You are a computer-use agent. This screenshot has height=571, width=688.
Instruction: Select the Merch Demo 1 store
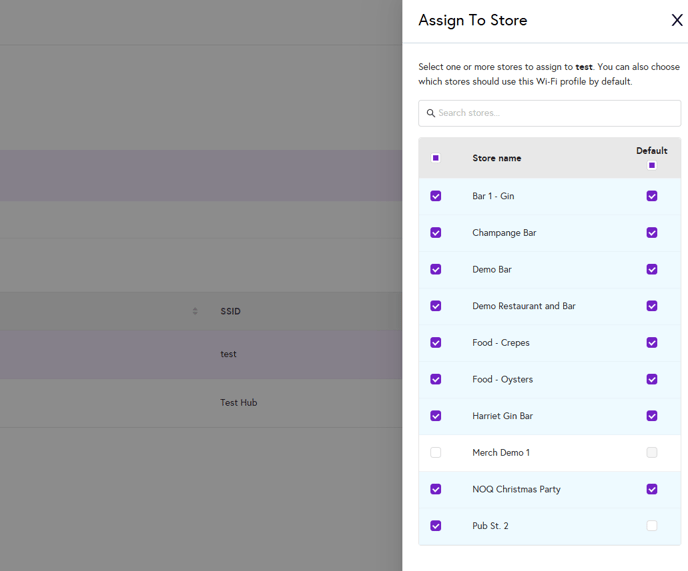tap(436, 453)
